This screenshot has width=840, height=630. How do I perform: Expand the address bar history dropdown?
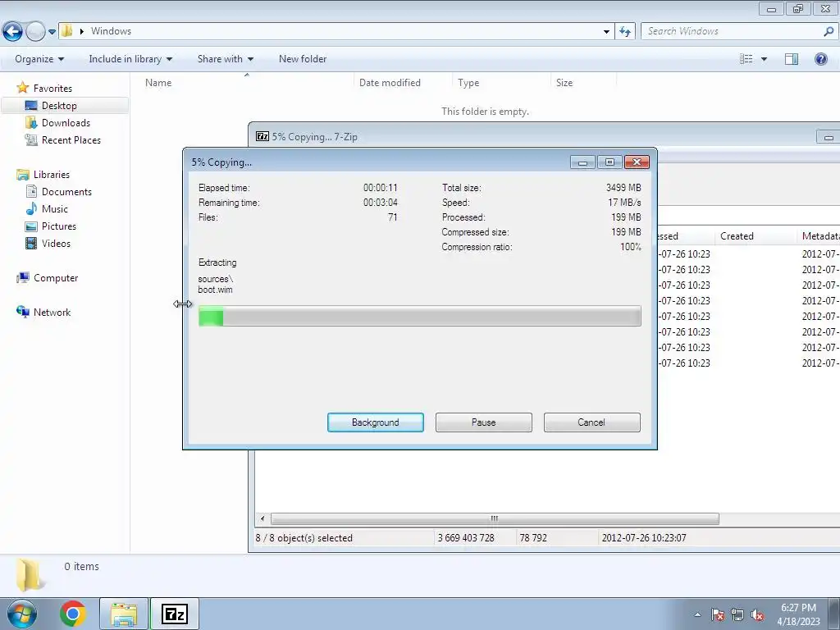click(606, 32)
